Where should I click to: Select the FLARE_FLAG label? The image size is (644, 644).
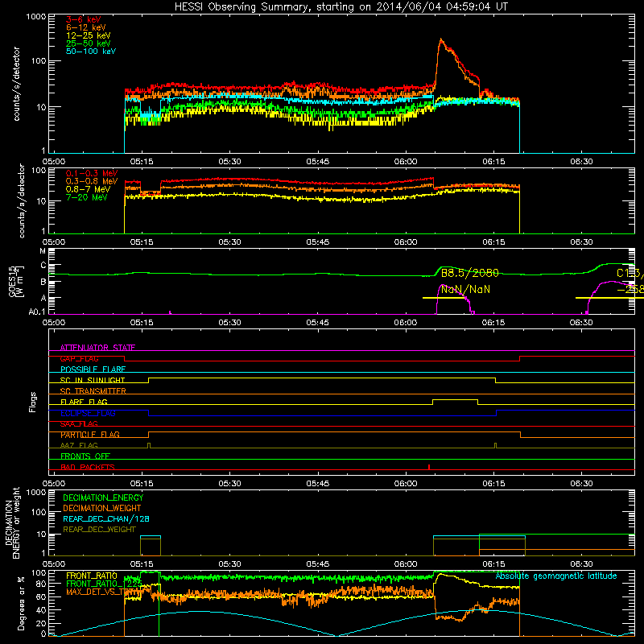pyautogui.click(x=84, y=402)
